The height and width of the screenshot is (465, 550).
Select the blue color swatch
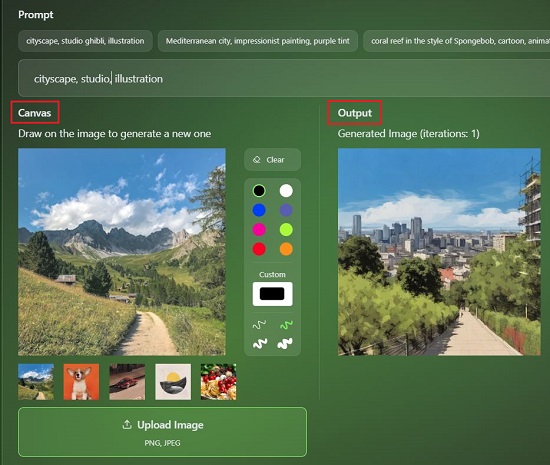pyautogui.click(x=259, y=210)
